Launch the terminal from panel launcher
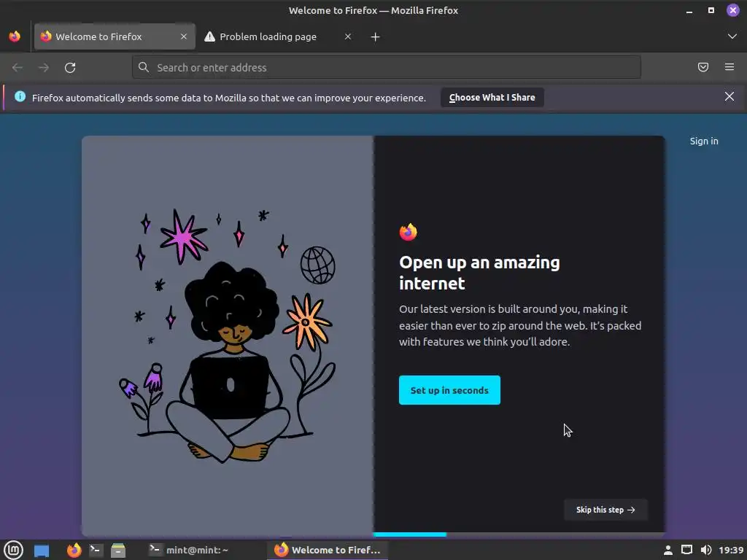747x560 pixels. (x=96, y=550)
